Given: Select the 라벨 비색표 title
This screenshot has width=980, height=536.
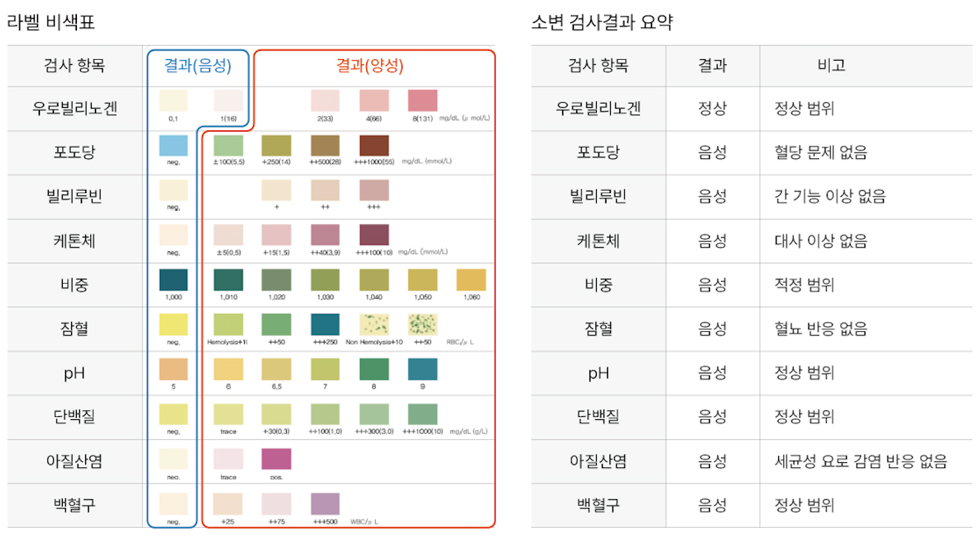Looking at the screenshot, I should coord(51,23).
